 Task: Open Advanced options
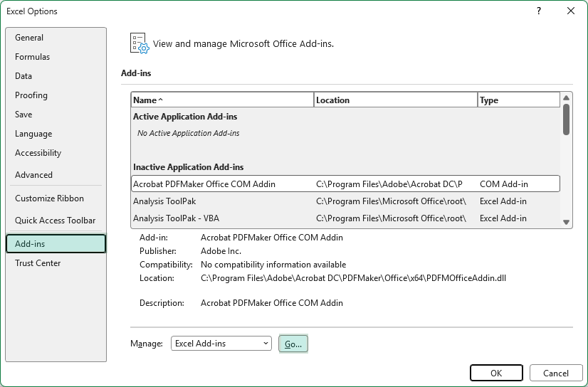(56, 174)
